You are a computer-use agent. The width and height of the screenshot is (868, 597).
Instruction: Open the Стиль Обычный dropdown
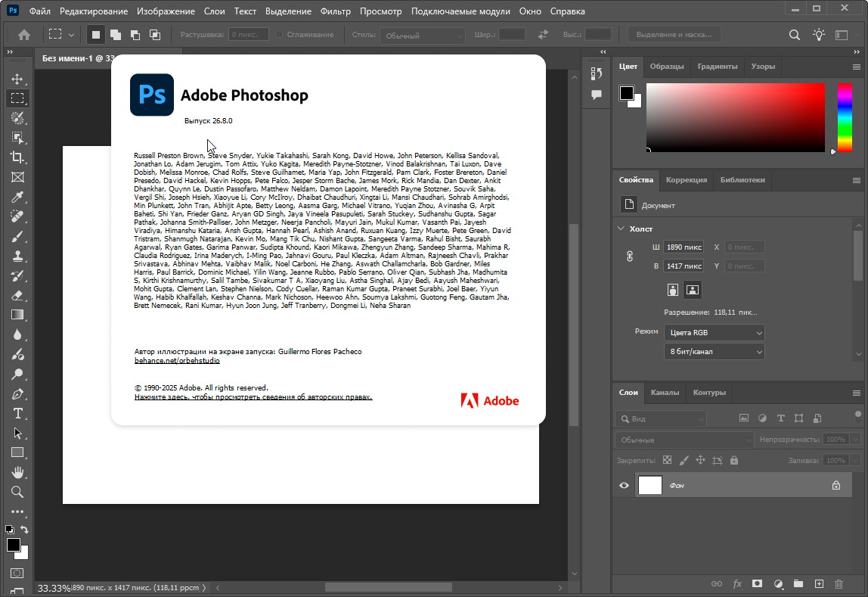click(x=423, y=36)
